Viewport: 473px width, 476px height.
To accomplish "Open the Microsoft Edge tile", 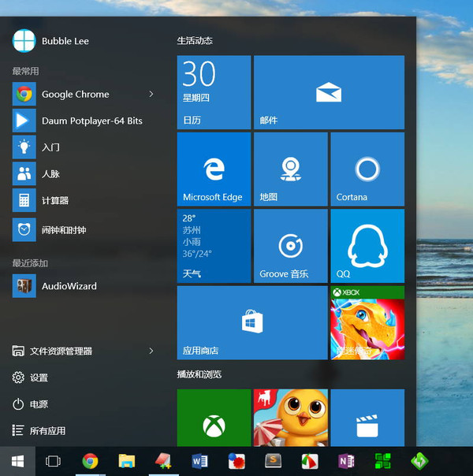I will click(x=214, y=169).
